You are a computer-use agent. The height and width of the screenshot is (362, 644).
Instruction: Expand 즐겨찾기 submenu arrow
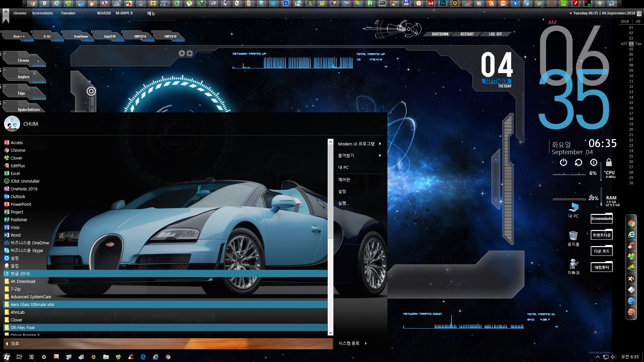tap(380, 156)
